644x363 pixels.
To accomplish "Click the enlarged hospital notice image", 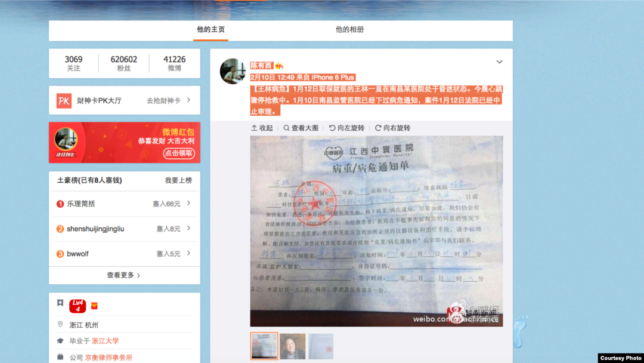I will point(377,232).
